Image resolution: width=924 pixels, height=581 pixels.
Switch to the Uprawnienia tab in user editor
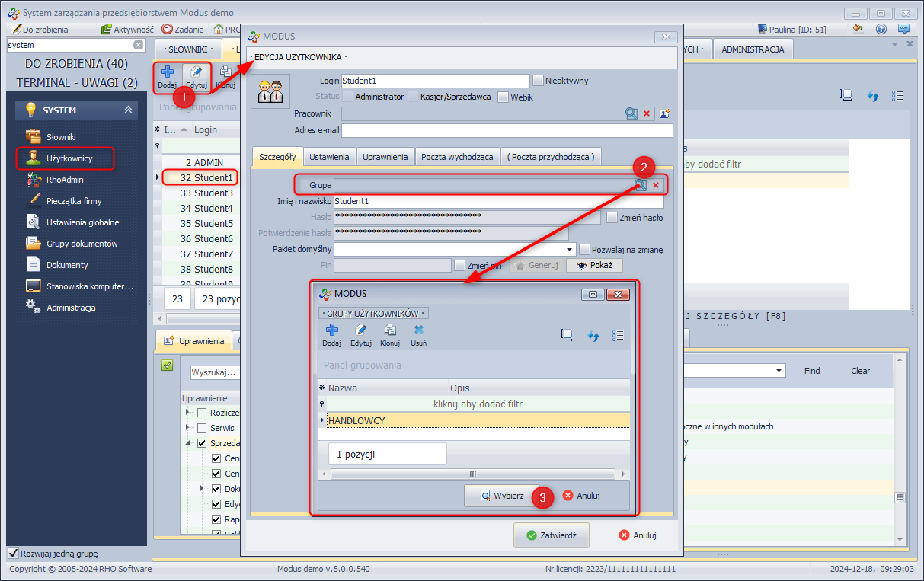[385, 157]
